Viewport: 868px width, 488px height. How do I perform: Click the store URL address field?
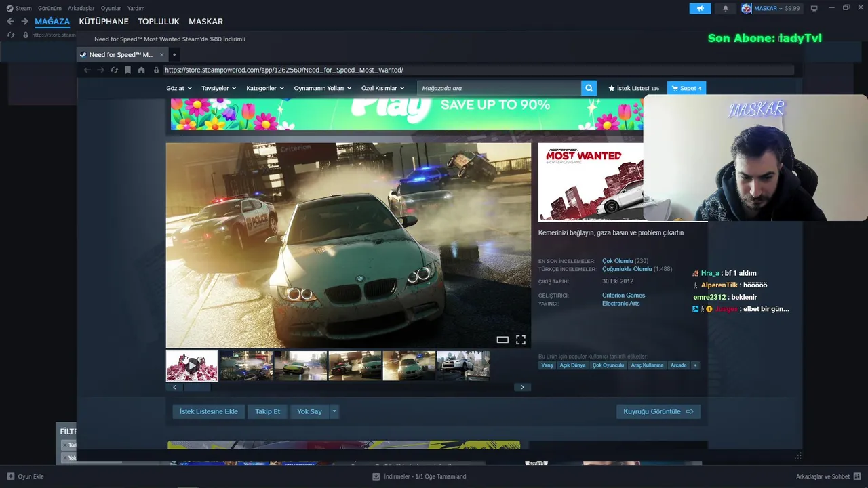point(478,70)
